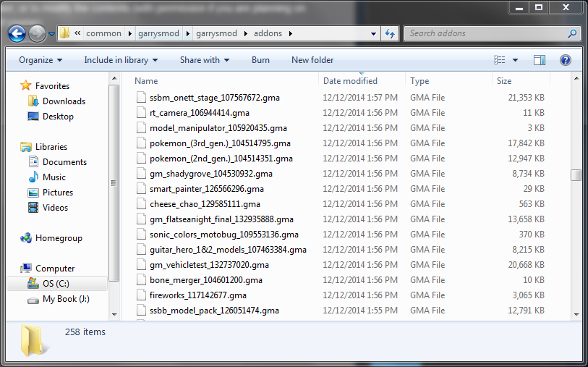Select Libraries in navigation pane
This screenshot has width=588, height=367.
coord(51,147)
